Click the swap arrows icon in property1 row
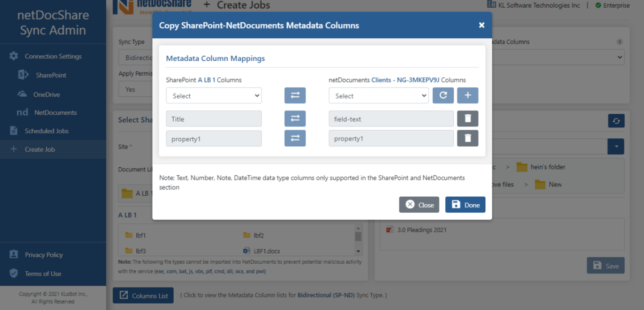Image resolution: width=644 pixels, height=310 pixels. point(295,139)
